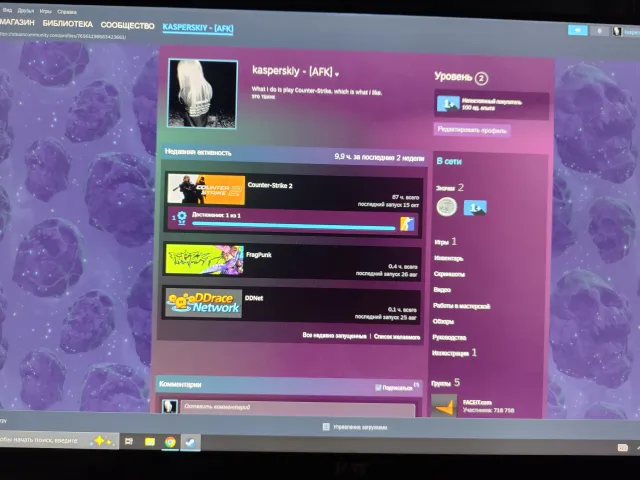Click the achievements trophy icon
The height and width of the screenshot is (480, 640).
[181, 218]
